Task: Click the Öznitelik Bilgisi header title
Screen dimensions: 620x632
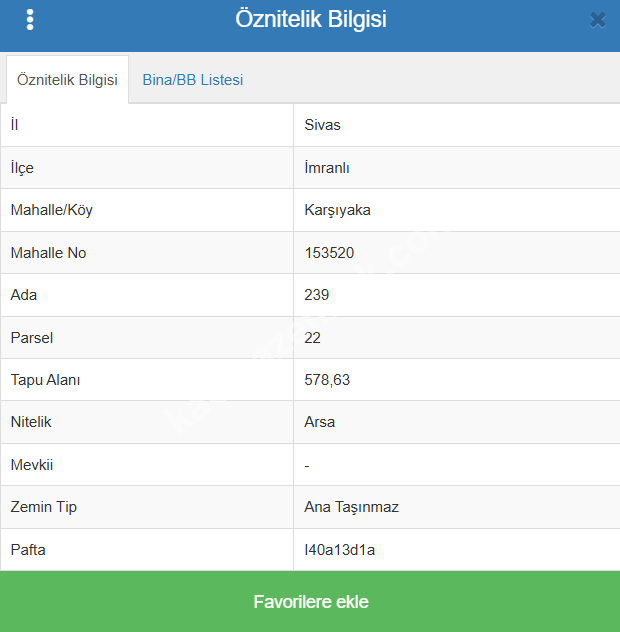Action: click(310, 20)
